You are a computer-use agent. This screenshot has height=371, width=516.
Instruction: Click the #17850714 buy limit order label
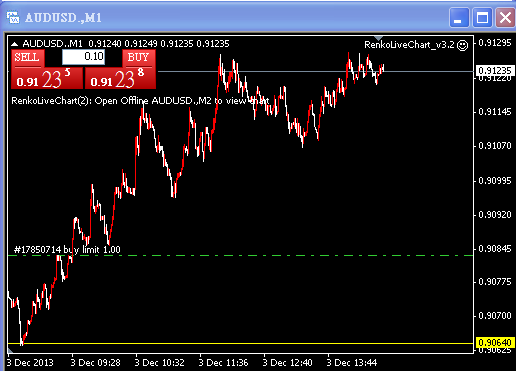pyautogui.click(x=67, y=250)
